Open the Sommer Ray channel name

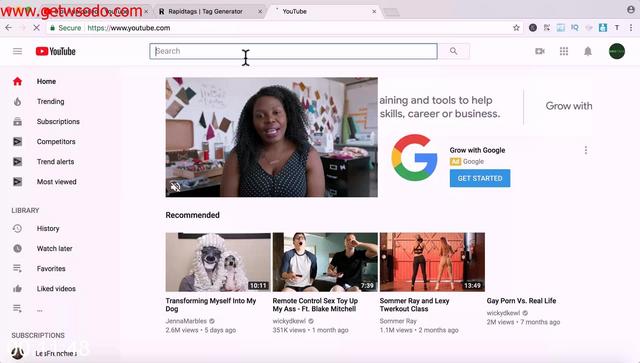pos(398,321)
